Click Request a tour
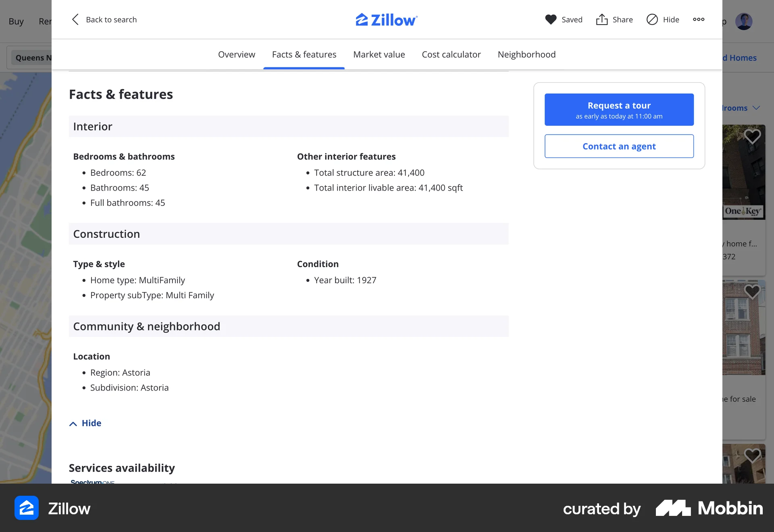This screenshot has height=532, width=774. [619, 109]
